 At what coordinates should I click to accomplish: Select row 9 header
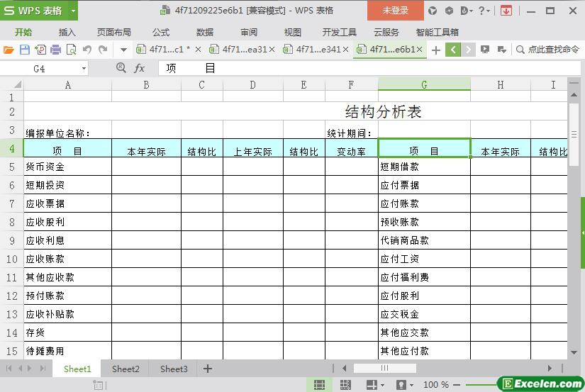click(11, 240)
